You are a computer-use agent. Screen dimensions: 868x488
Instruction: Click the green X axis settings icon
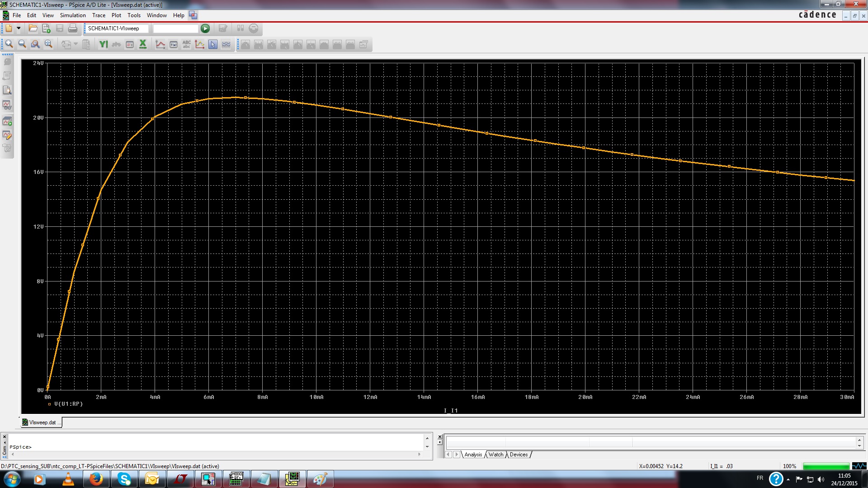(143, 44)
